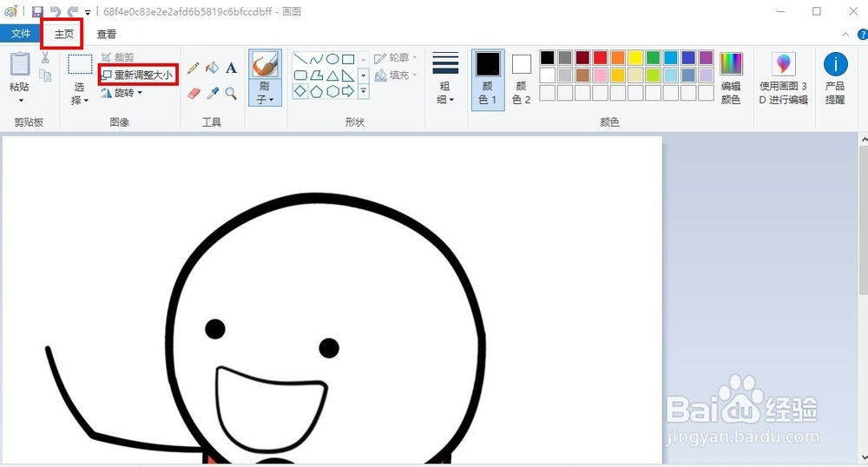Select the Text tool
Viewport: 868px width, 467px height.
point(232,68)
